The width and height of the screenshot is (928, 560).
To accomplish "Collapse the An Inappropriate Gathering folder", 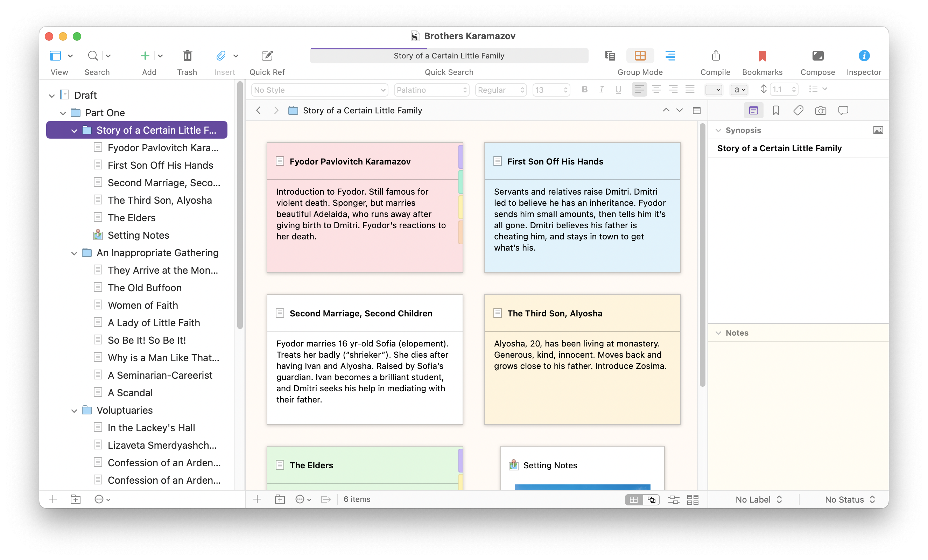I will (x=74, y=253).
